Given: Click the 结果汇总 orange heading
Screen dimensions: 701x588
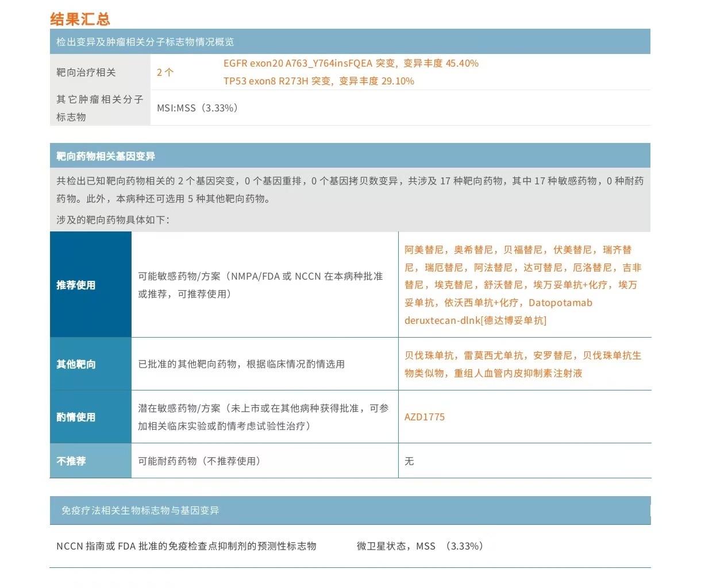Looking at the screenshot, I should coord(80,19).
